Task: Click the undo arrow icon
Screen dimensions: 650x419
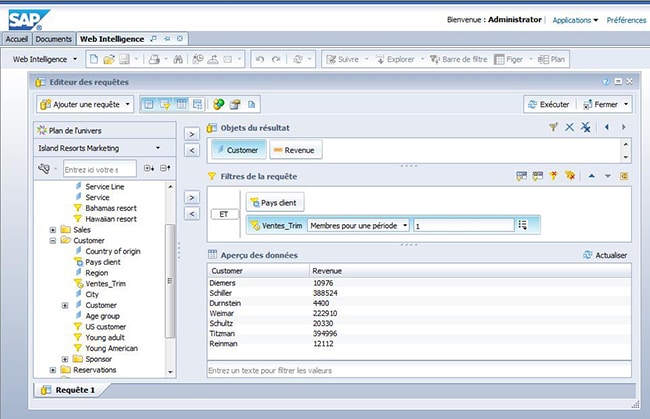Action: pos(260,59)
